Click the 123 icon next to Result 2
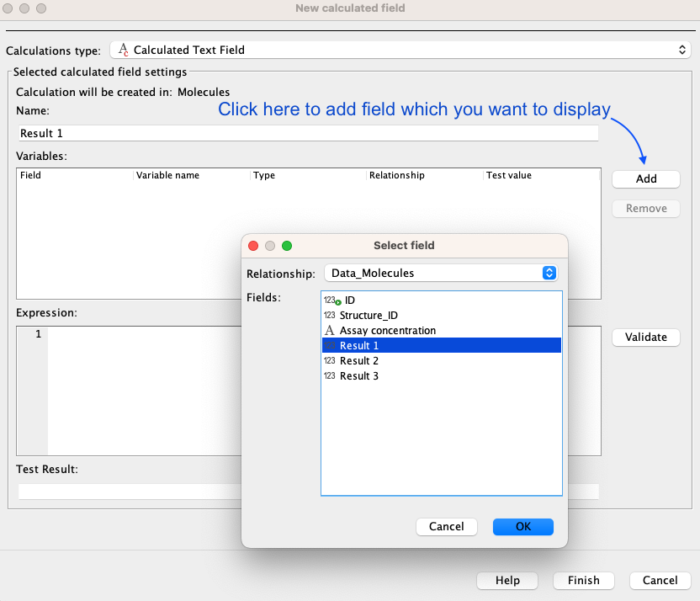 (330, 361)
